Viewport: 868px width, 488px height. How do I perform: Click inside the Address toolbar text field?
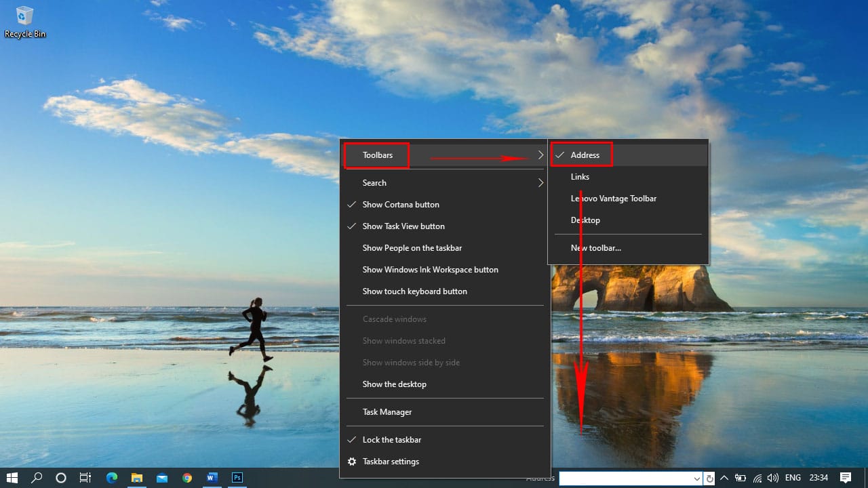click(624, 479)
